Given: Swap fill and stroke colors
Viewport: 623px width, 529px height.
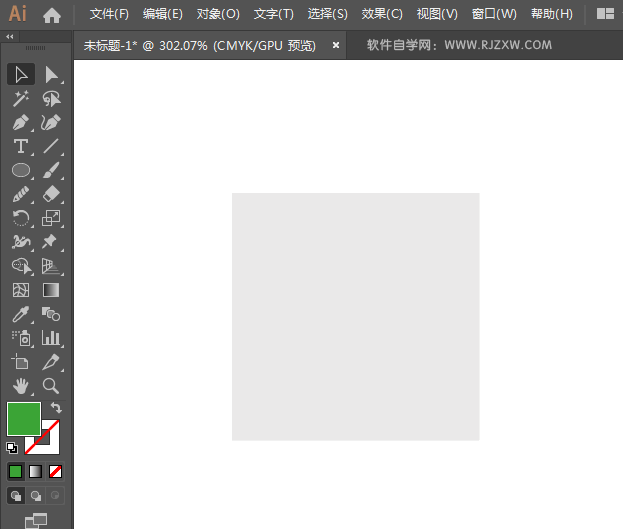Looking at the screenshot, I should click(x=56, y=408).
